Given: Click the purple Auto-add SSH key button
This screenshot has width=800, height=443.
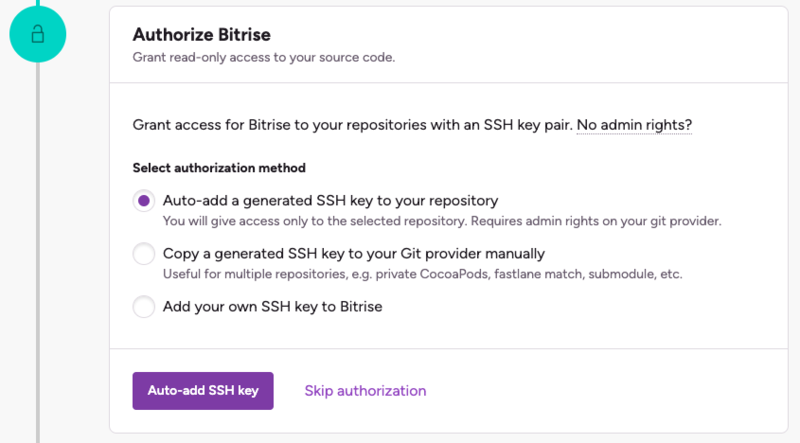Looking at the screenshot, I should pos(203,391).
